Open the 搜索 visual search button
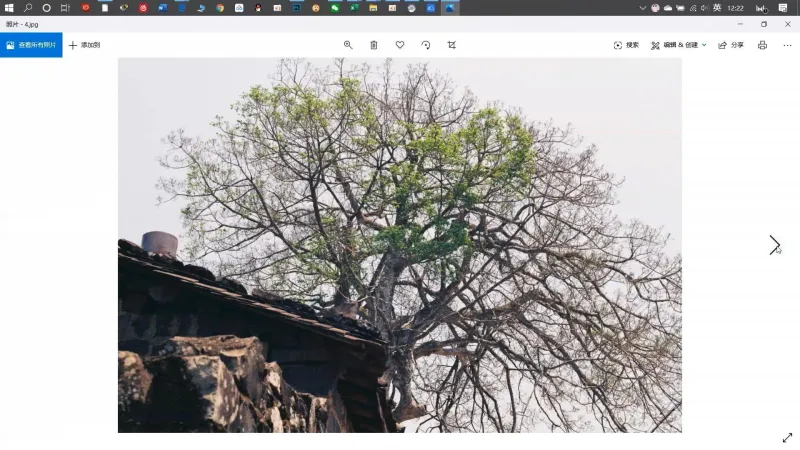This screenshot has width=800, height=450. [626, 45]
